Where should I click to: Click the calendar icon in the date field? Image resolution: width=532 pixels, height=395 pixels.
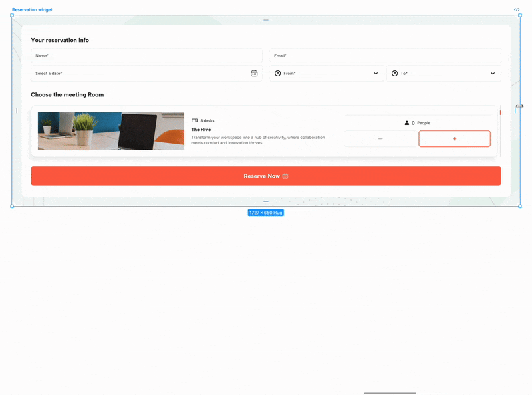(254, 74)
